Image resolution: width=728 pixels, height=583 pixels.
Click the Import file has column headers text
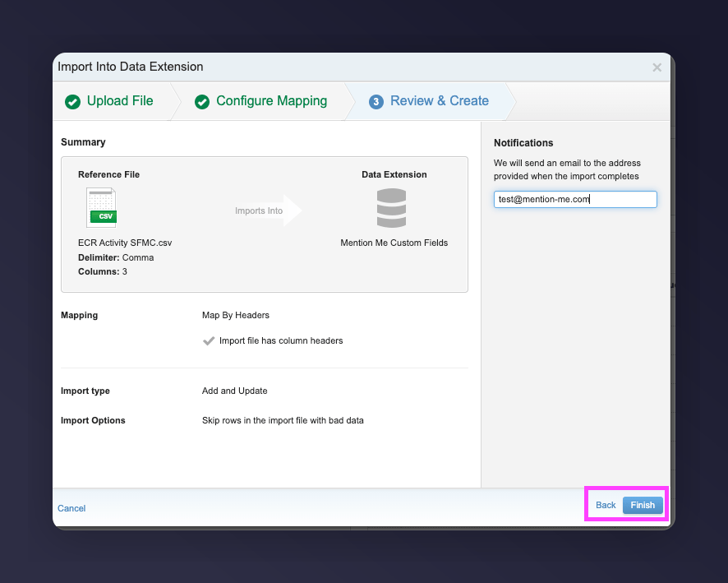click(281, 341)
